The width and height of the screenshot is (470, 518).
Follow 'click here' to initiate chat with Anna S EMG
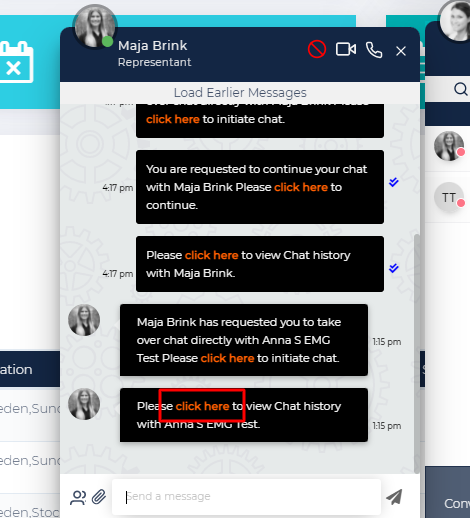[228, 358]
